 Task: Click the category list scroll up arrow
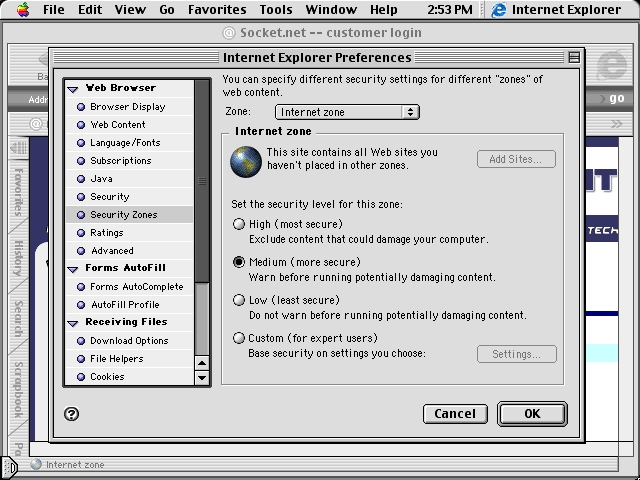(202, 362)
